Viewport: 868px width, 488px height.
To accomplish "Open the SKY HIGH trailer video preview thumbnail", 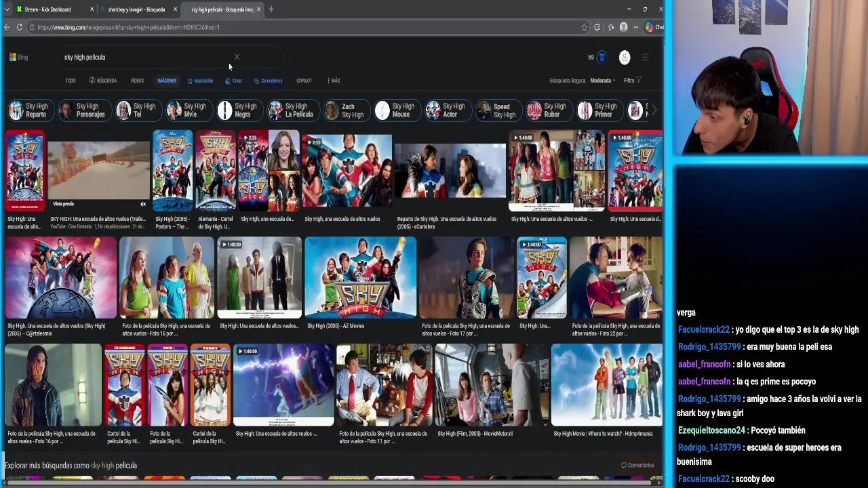I will tap(99, 171).
